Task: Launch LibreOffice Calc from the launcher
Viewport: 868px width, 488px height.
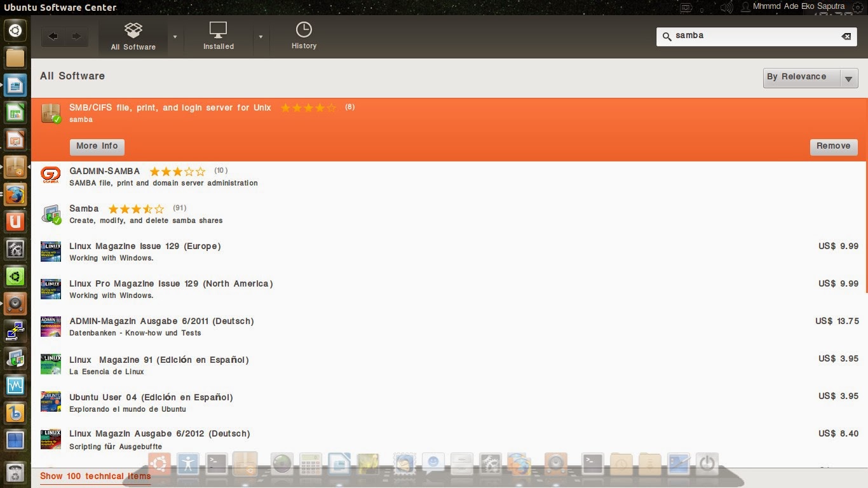Action: 15,113
